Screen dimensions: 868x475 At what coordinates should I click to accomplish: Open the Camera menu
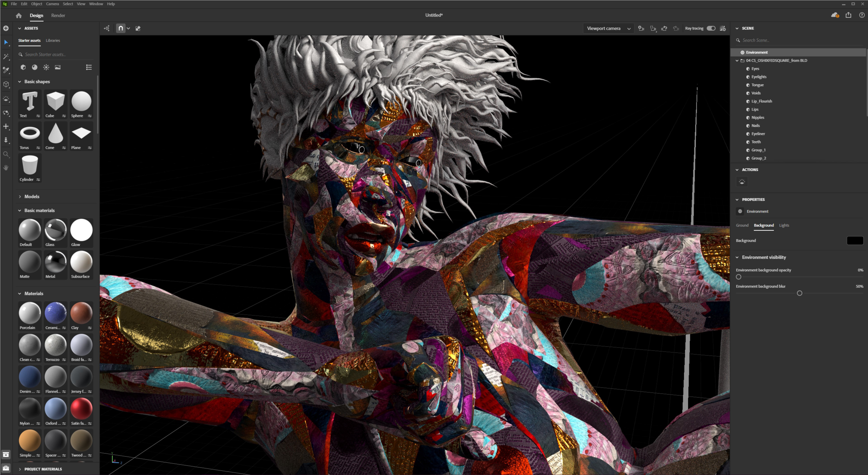[x=52, y=4]
